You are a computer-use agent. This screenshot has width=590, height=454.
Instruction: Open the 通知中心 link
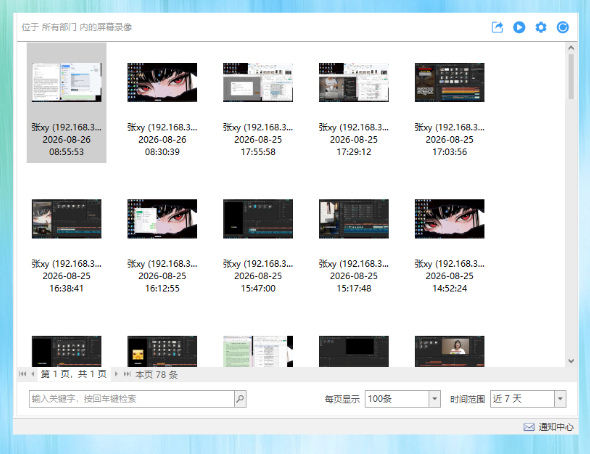click(x=556, y=427)
